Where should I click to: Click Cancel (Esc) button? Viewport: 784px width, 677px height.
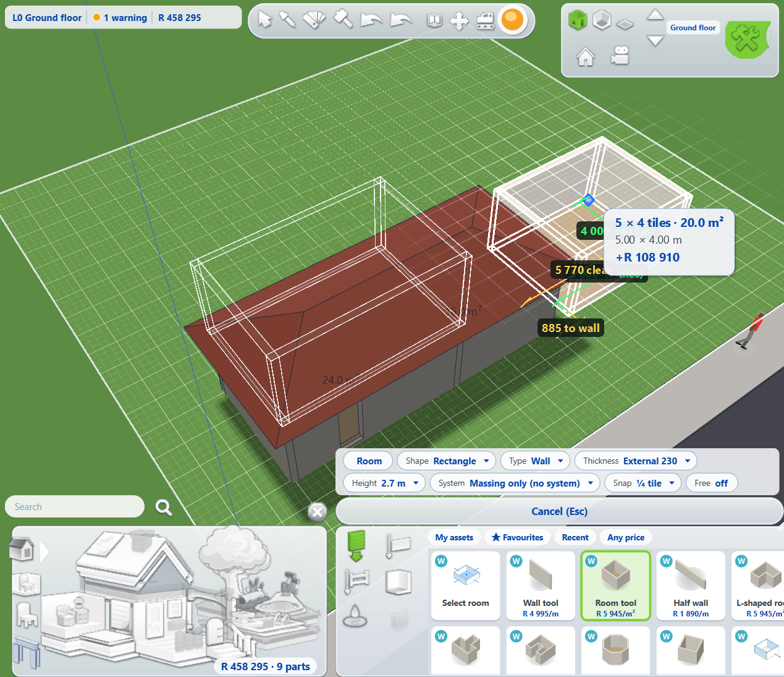(x=559, y=512)
